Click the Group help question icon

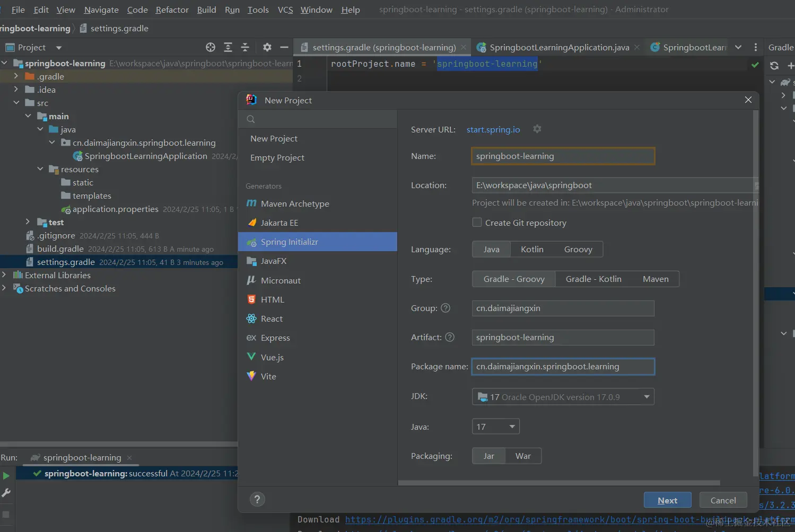point(445,308)
